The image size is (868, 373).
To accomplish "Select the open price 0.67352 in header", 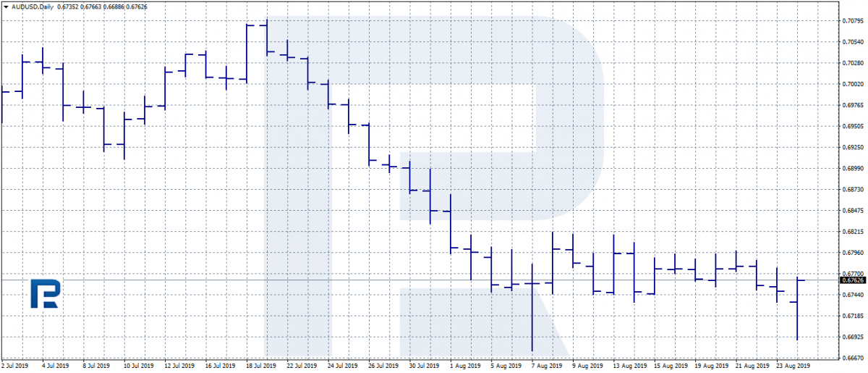I will click(67, 6).
